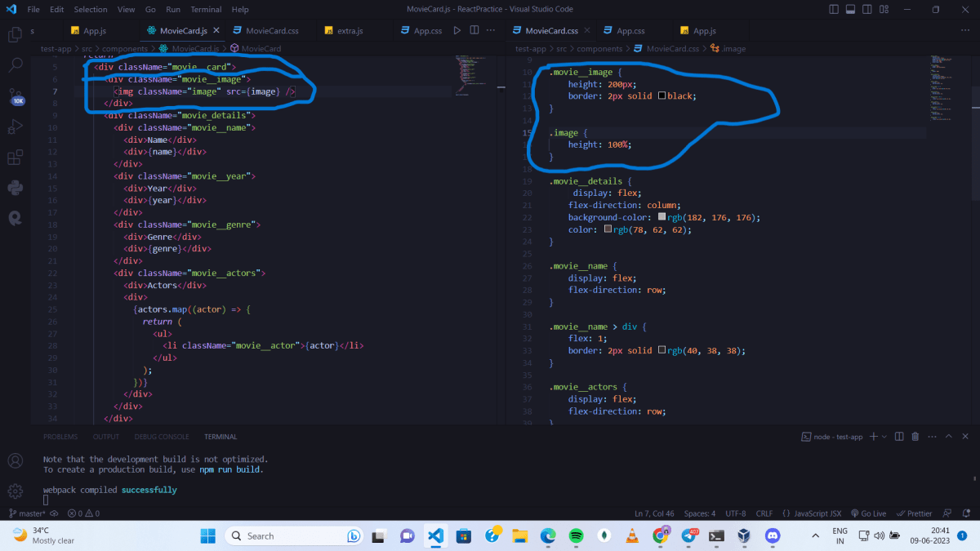The width and height of the screenshot is (980, 551).
Task: Run the file with editor play button
Action: [x=457, y=30]
